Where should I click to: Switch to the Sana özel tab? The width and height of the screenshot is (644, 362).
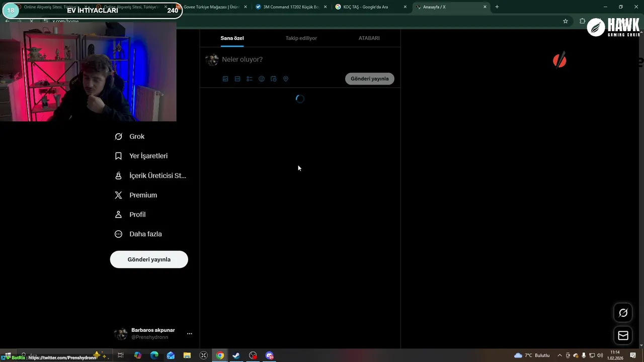pyautogui.click(x=232, y=38)
